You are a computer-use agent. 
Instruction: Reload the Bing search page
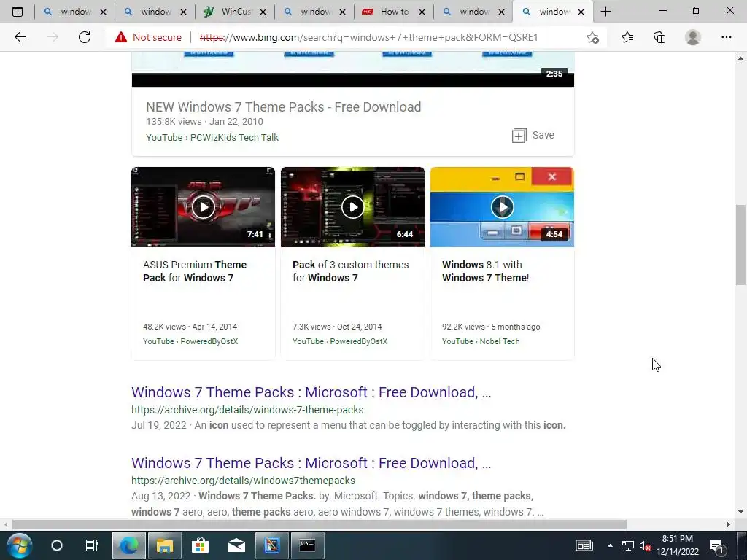click(85, 37)
